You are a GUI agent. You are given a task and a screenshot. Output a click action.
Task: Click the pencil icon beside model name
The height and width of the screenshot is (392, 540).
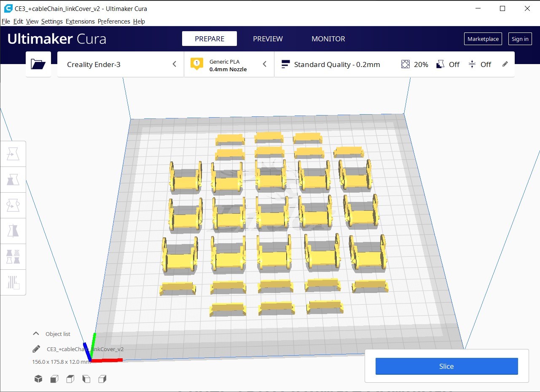(x=36, y=349)
